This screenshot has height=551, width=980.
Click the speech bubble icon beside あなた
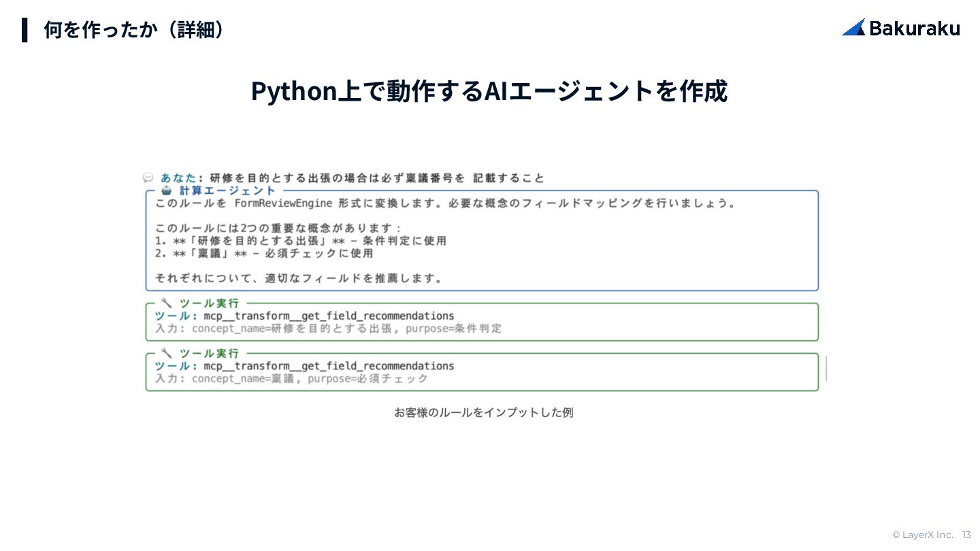pos(148,178)
